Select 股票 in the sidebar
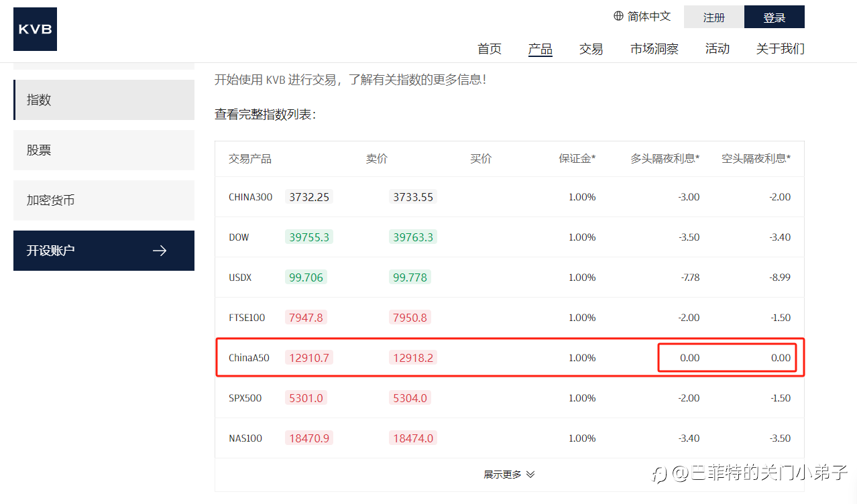 [104, 150]
